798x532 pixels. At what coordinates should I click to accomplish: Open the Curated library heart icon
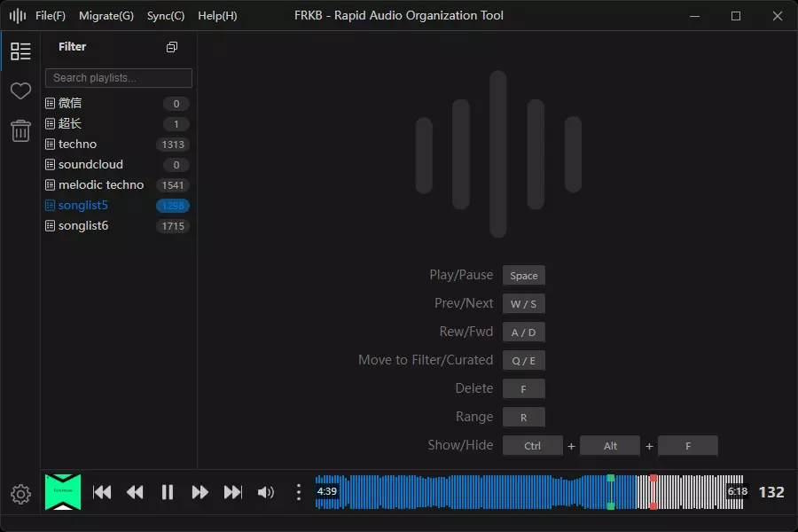[20, 91]
